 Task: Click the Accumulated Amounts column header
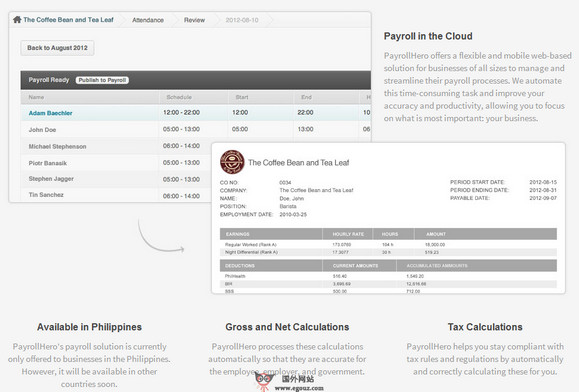pos(437,266)
